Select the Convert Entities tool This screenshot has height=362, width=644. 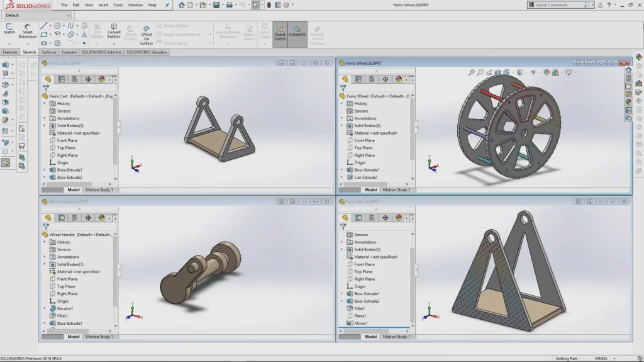pos(114,30)
